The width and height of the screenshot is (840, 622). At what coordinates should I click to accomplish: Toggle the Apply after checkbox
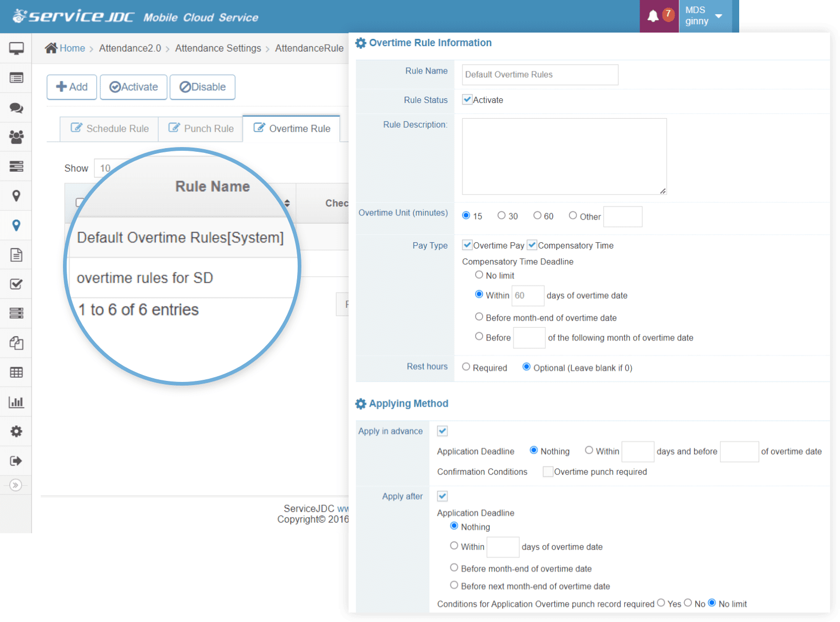point(442,496)
